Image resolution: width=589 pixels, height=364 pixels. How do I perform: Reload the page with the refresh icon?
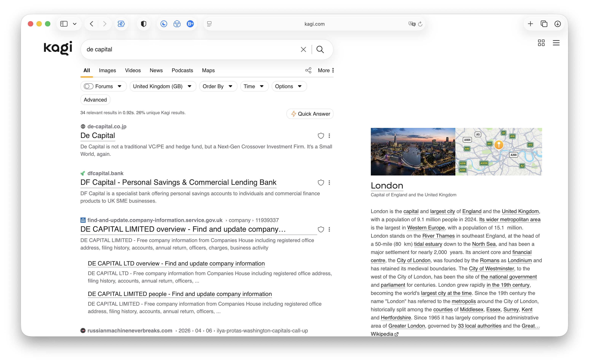tap(420, 24)
